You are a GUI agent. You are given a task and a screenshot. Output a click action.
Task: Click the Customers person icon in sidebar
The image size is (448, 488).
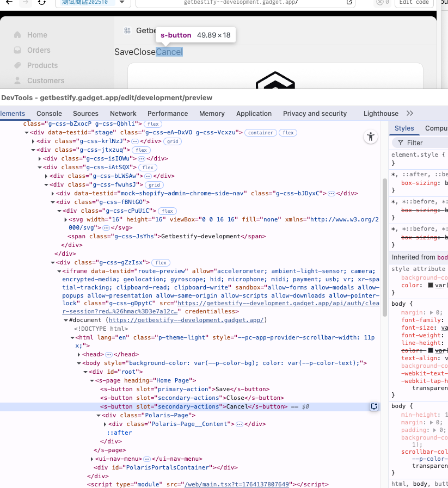click(17, 81)
